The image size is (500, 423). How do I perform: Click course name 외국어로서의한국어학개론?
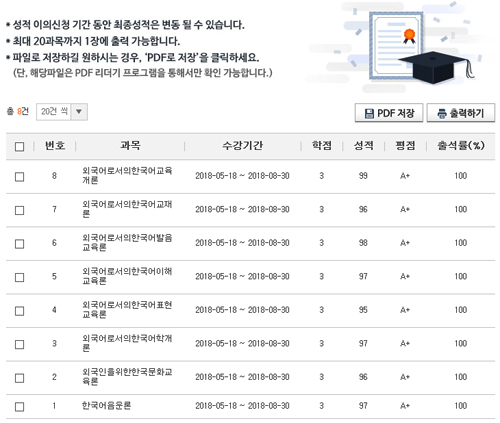[127, 343]
